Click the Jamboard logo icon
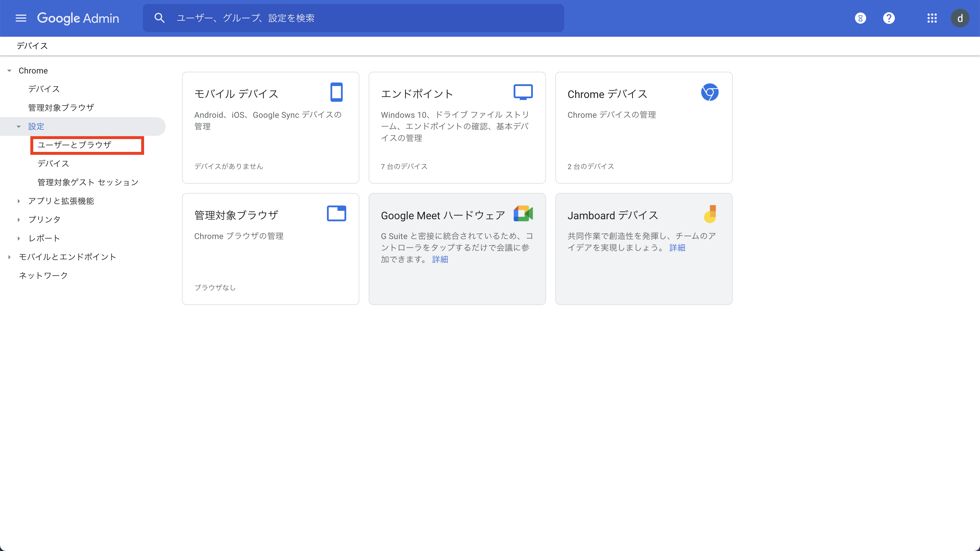 point(710,214)
